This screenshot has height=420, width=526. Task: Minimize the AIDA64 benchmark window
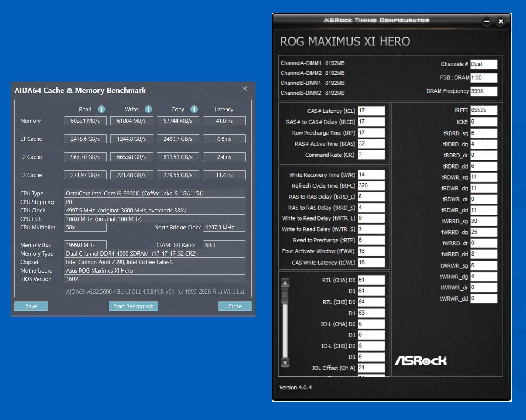223,88
